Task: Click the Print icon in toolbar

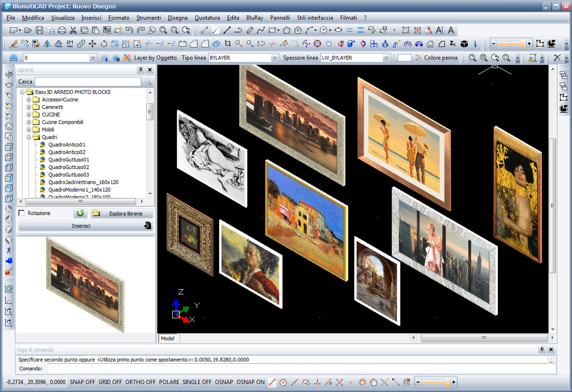Action: (x=62, y=30)
